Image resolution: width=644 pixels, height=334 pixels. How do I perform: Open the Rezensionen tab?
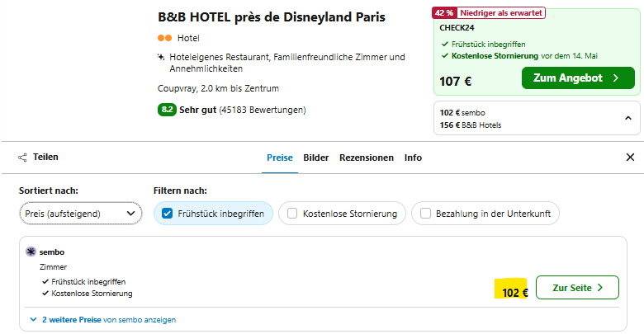[x=367, y=158]
